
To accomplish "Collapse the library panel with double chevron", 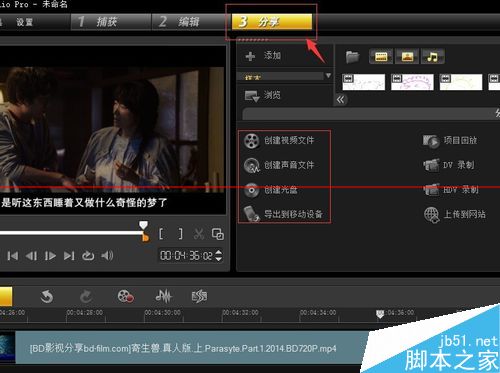I will pos(341,100).
